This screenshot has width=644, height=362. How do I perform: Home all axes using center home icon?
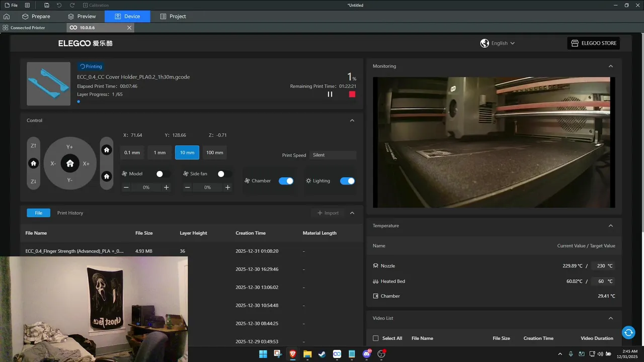pos(70,163)
